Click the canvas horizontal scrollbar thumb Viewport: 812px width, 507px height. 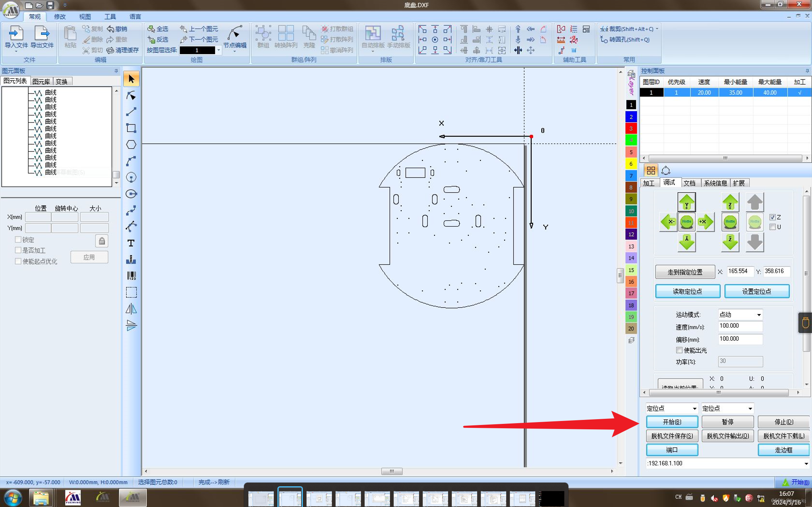(391, 471)
